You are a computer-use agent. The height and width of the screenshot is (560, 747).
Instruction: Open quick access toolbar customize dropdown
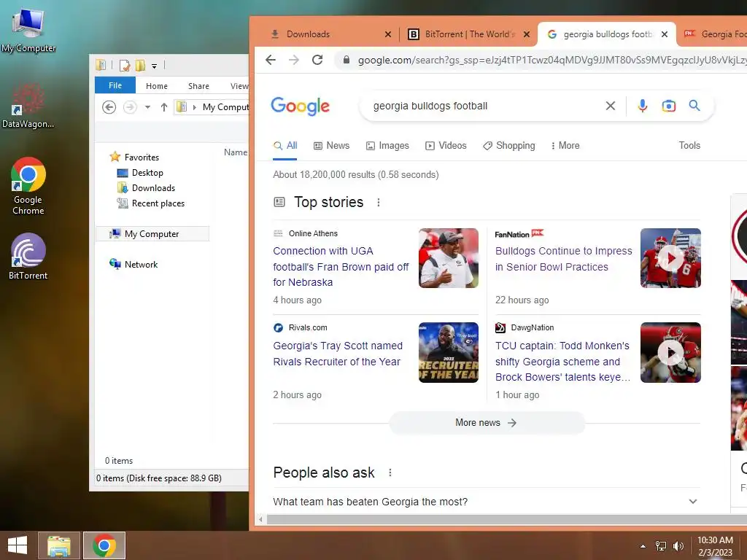tap(155, 66)
